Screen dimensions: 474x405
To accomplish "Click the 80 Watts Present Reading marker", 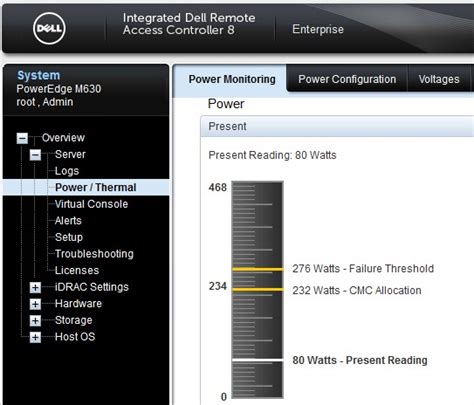I will [x=258, y=360].
